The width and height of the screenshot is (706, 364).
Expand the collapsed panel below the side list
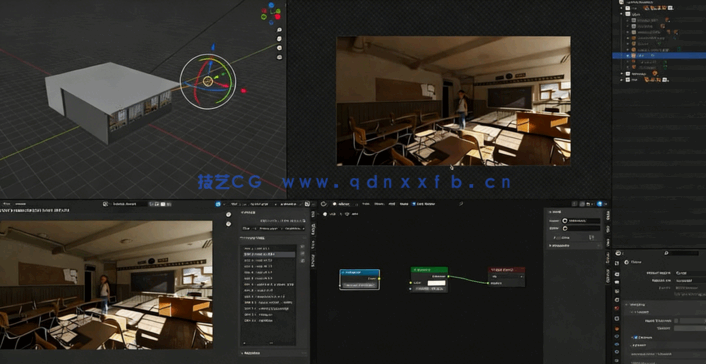pyautogui.click(x=274, y=353)
